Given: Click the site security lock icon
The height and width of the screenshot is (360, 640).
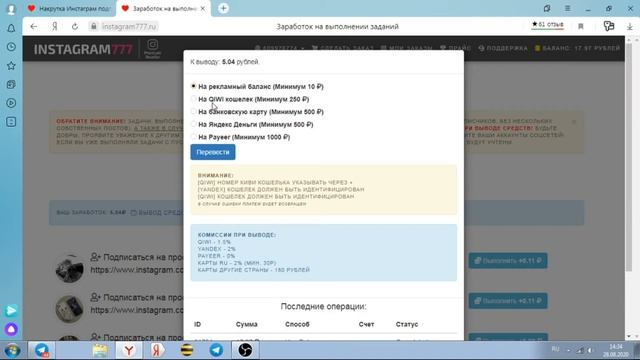Looking at the screenshot, I should click(x=93, y=26).
